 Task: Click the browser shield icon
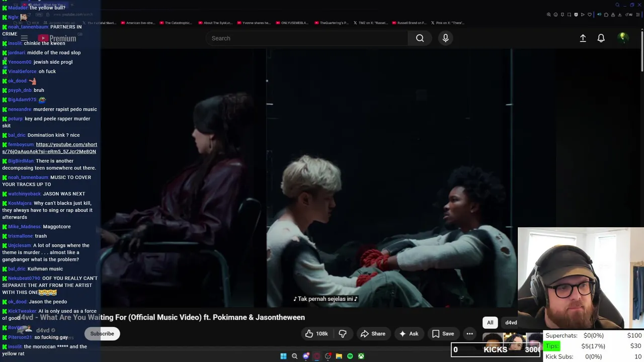tap(576, 15)
